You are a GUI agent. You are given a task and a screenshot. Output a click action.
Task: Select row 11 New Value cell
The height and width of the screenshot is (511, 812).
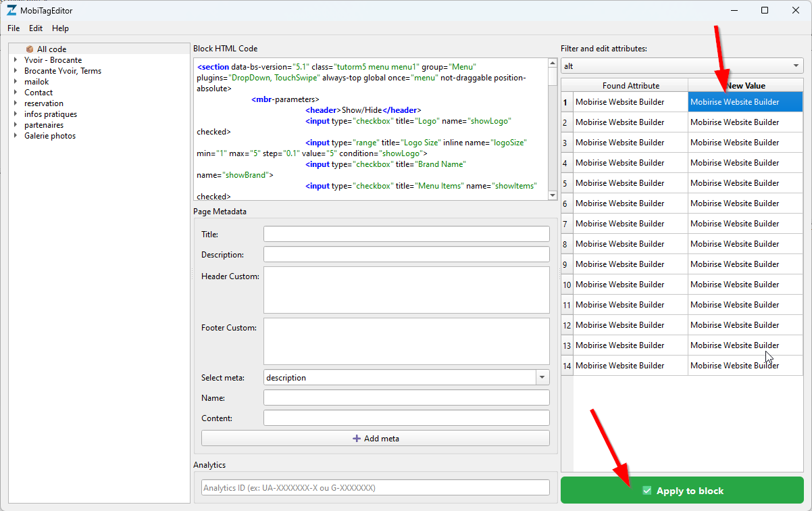click(x=746, y=305)
